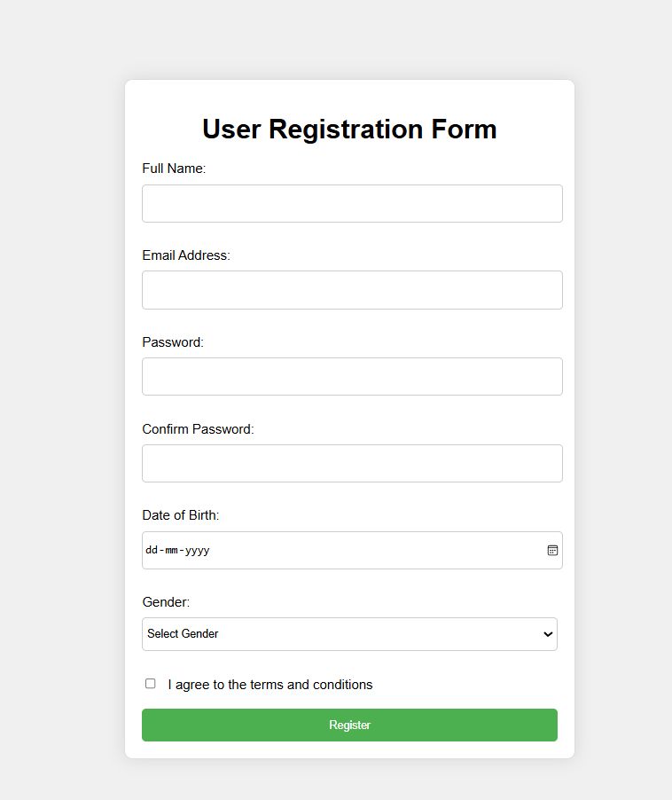
Task: Click the 'Full Name:' label
Action: point(174,169)
